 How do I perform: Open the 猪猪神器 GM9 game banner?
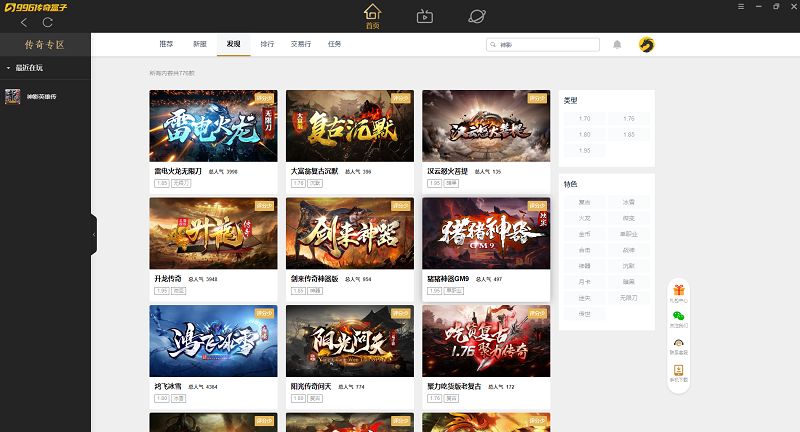pos(486,234)
